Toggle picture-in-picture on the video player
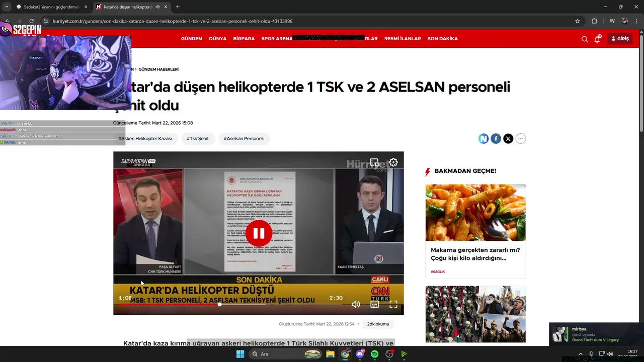This screenshot has width=644, height=362. tap(374, 162)
